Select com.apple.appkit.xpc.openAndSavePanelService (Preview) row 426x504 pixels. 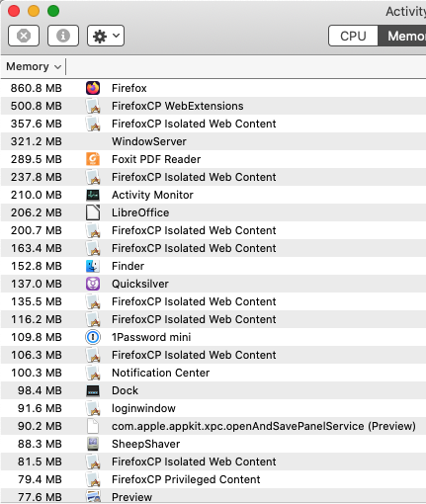213,426
